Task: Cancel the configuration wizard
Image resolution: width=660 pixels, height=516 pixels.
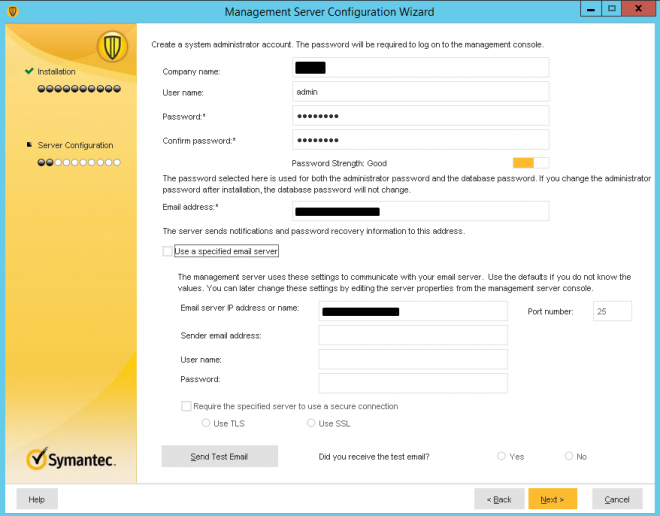Action: [x=617, y=499]
